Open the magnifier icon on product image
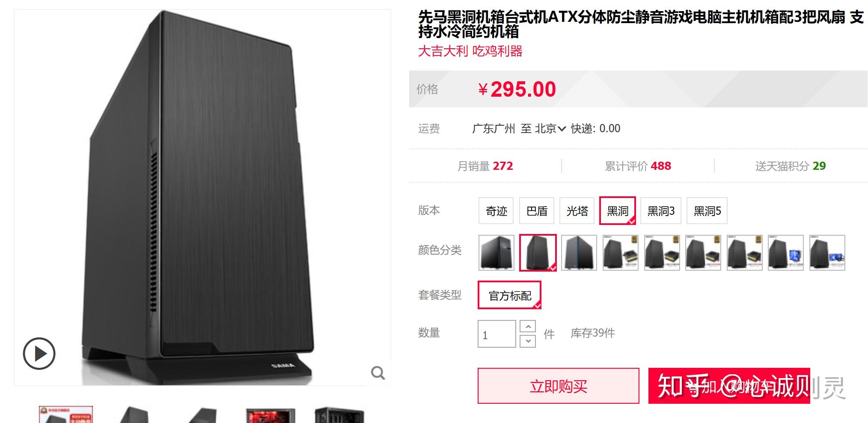The width and height of the screenshot is (868, 423). (378, 373)
